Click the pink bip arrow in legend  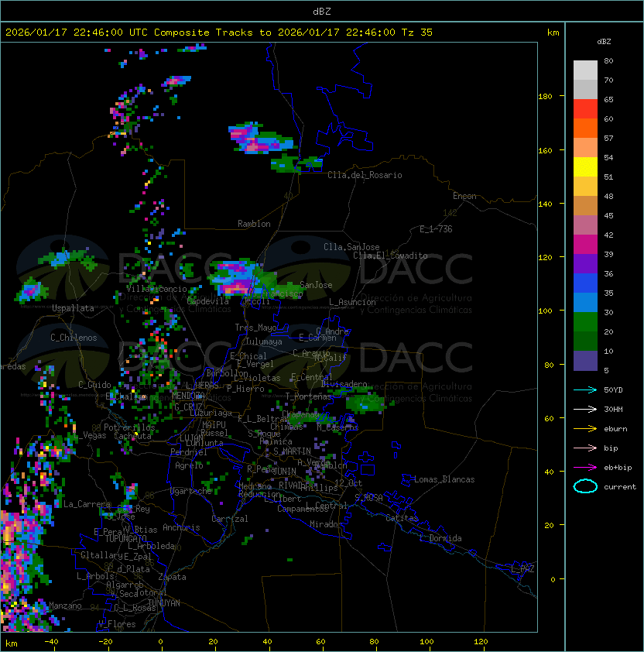coord(585,448)
